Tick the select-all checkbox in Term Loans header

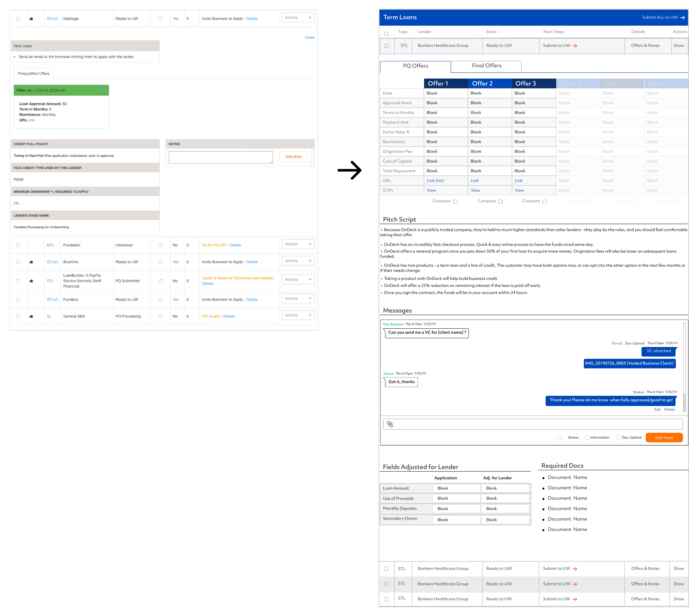[386, 33]
